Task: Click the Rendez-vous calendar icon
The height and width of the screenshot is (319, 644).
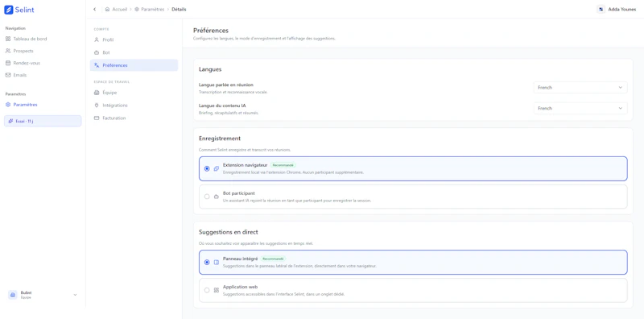Action: pyautogui.click(x=8, y=64)
